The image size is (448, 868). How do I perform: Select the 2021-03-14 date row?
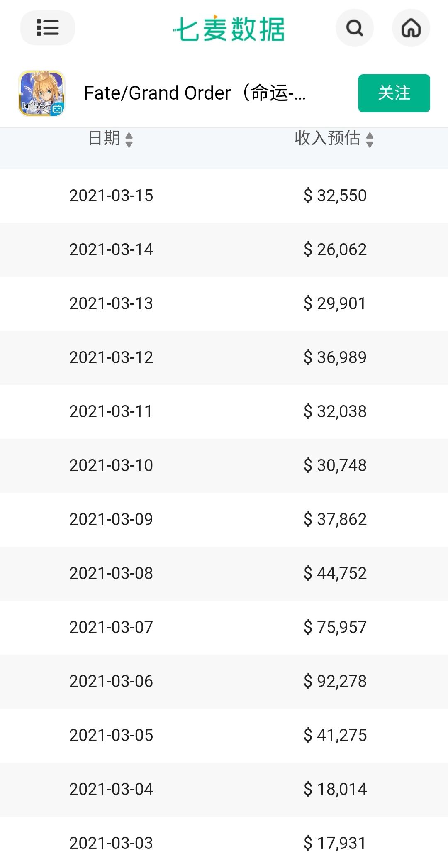pyautogui.click(x=111, y=249)
